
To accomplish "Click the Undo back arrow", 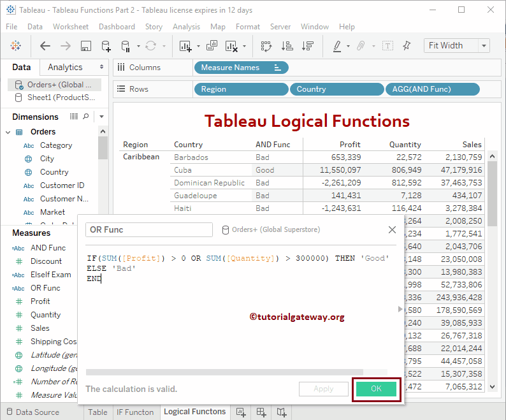I will pos(45,46).
